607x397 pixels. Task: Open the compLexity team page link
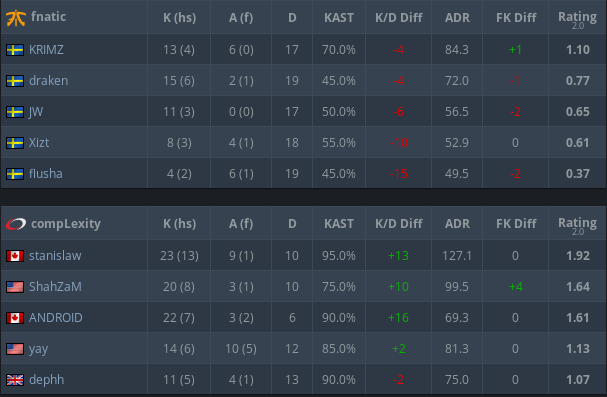[x=66, y=223]
